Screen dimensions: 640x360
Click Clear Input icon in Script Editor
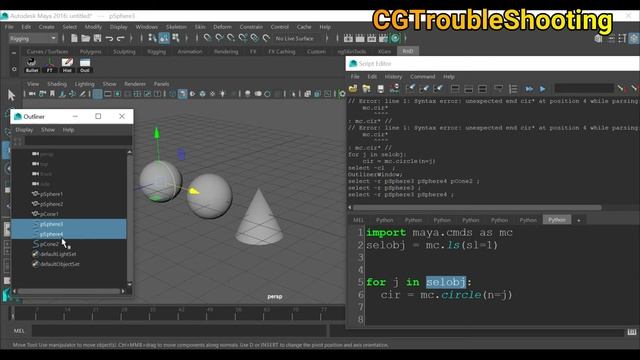tap(424, 89)
